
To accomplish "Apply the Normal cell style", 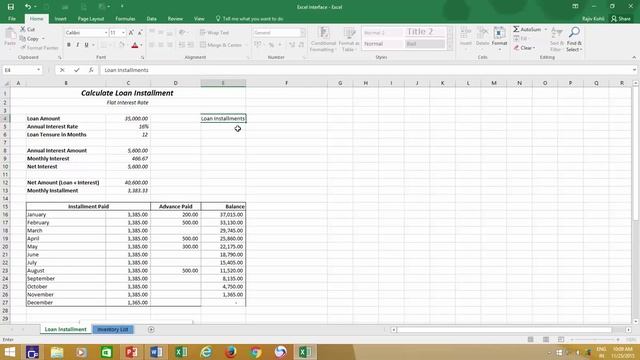I will tap(382, 44).
